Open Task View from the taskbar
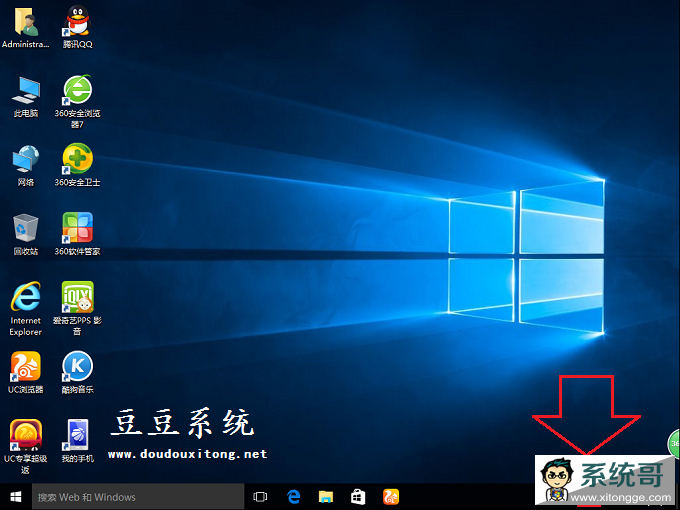 [261, 497]
